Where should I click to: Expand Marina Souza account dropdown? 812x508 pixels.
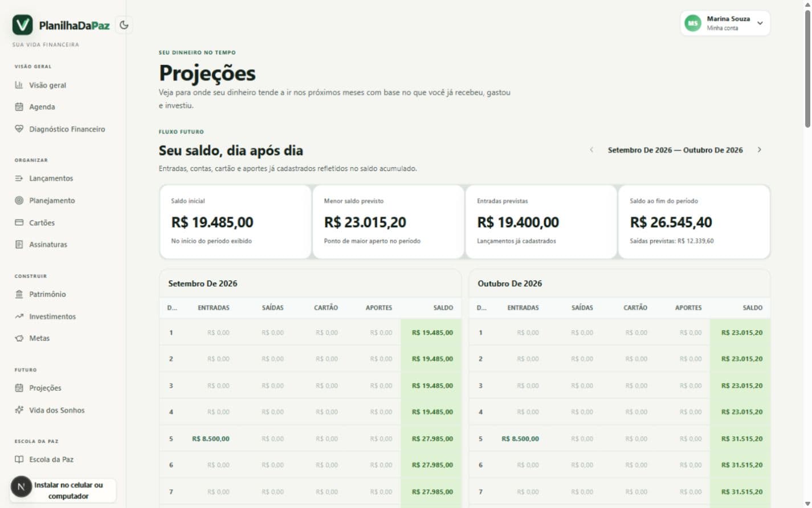tap(760, 23)
